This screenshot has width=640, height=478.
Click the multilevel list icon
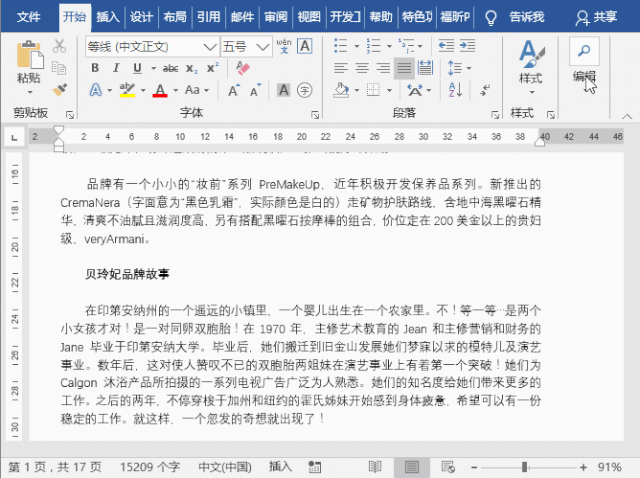coord(406,46)
